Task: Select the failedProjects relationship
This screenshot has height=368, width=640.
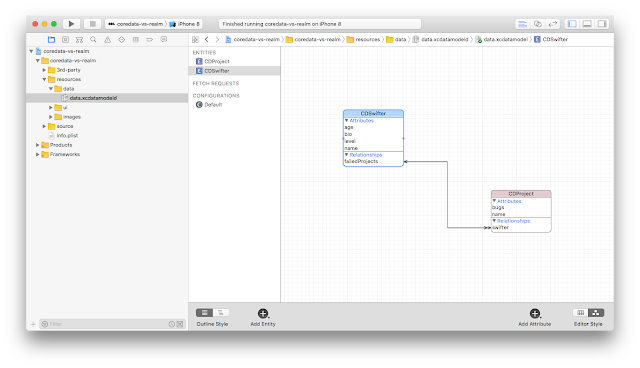Action: [361, 162]
